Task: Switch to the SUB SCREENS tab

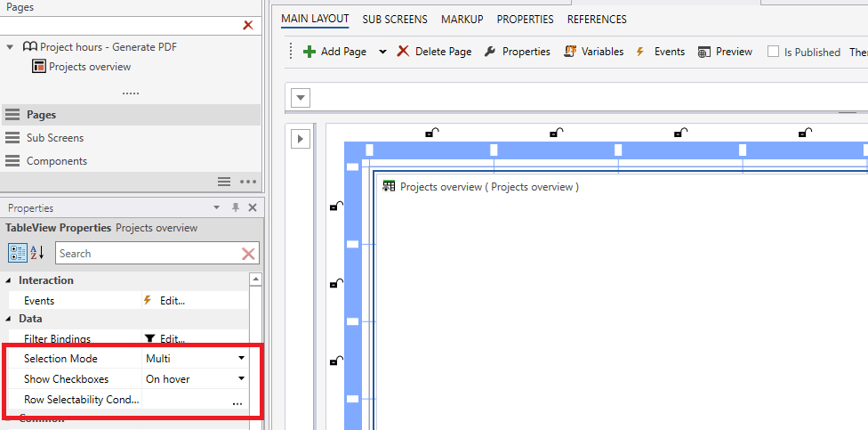Action: pos(395,19)
